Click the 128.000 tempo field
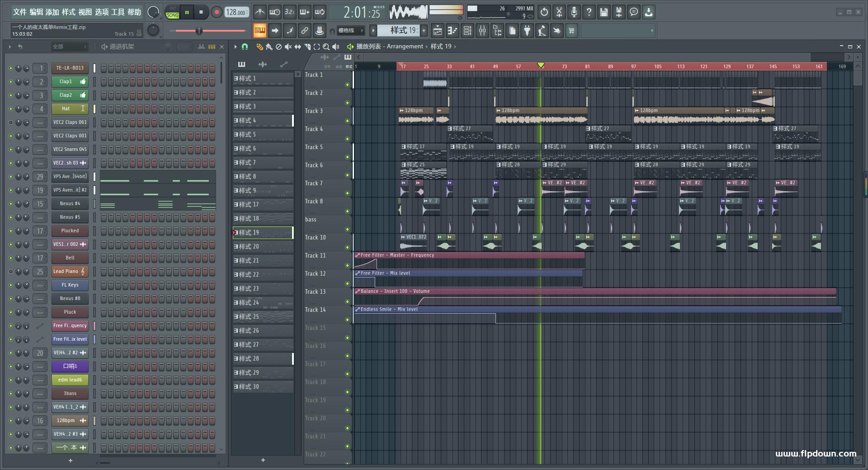This screenshot has height=470, width=868. (237, 12)
